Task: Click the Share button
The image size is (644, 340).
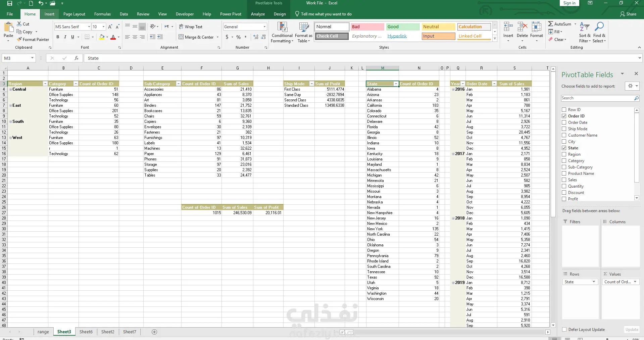Action: coord(628,14)
